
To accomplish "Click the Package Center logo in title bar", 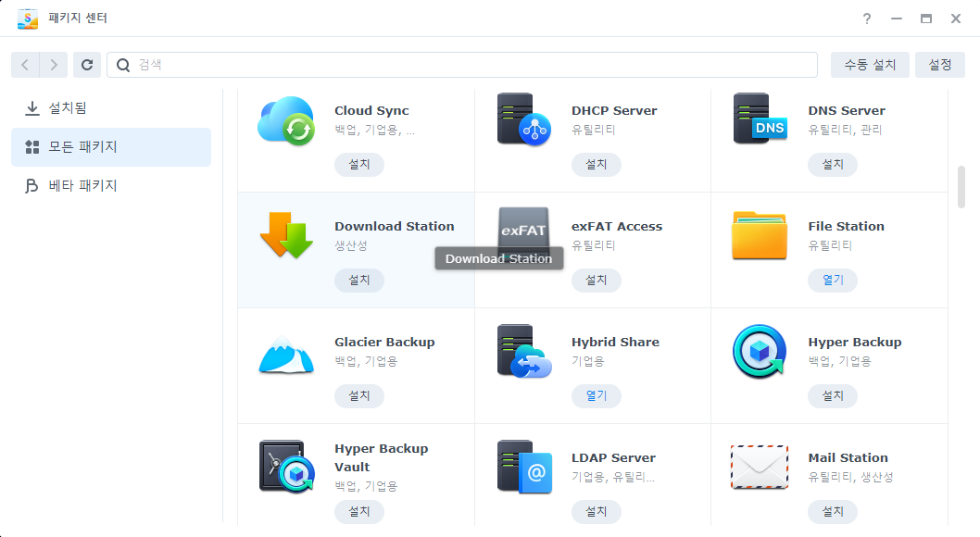I will tap(28, 19).
